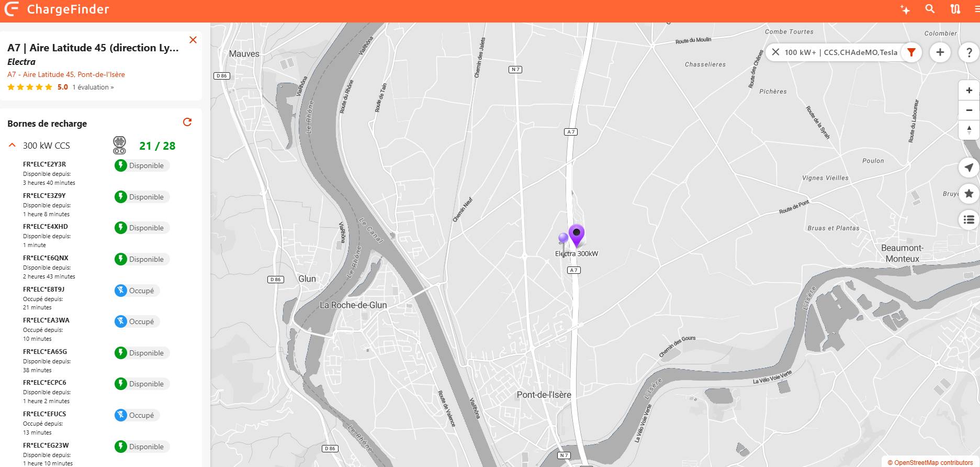Select the purple Electra 300kW map pin
Viewport: 980px width, 467px height.
tap(577, 236)
